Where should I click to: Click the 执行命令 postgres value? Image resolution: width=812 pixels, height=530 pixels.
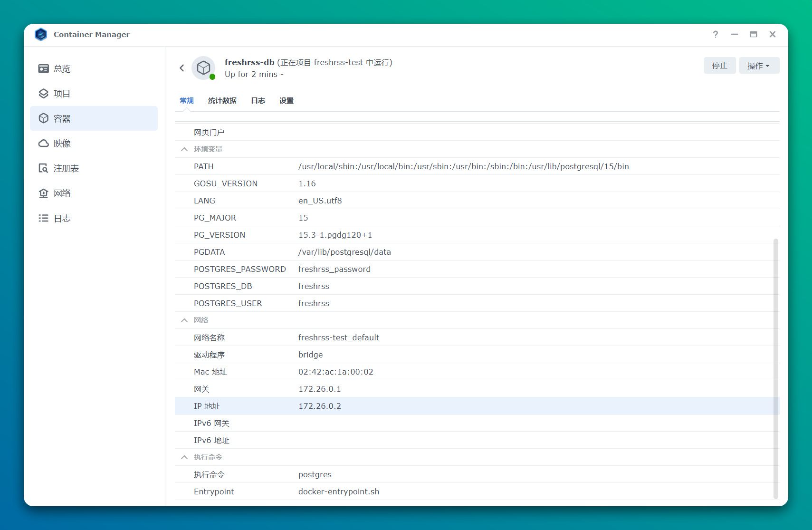point(315,474)
